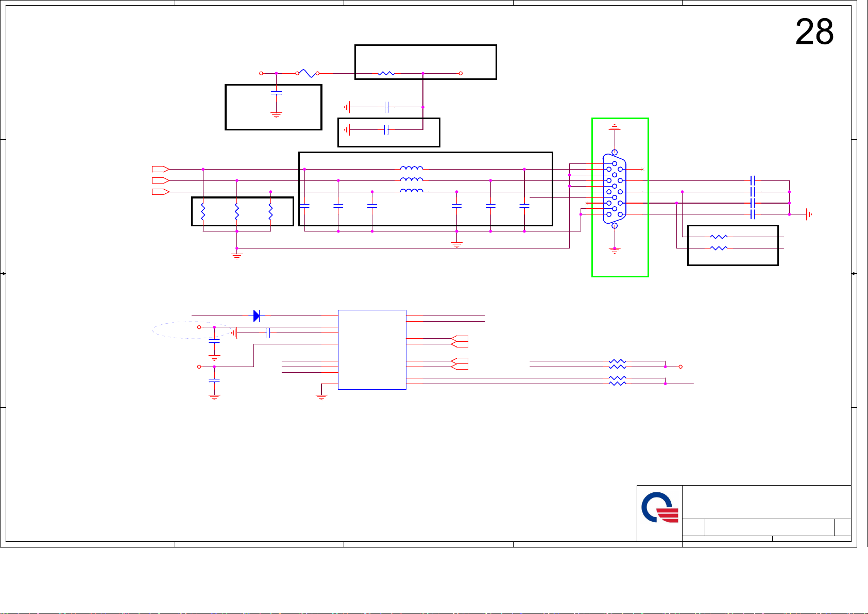Select the lowest of three input port arrows
868x614 pixels.
point(161,192)
